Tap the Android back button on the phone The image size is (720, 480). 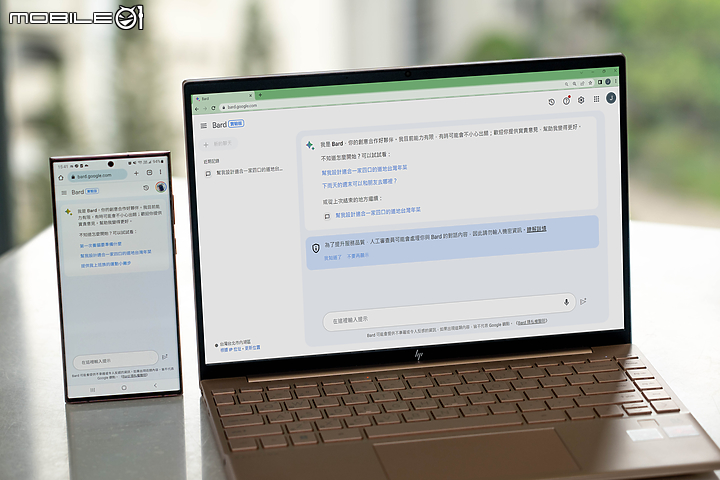tap(155, 385)
